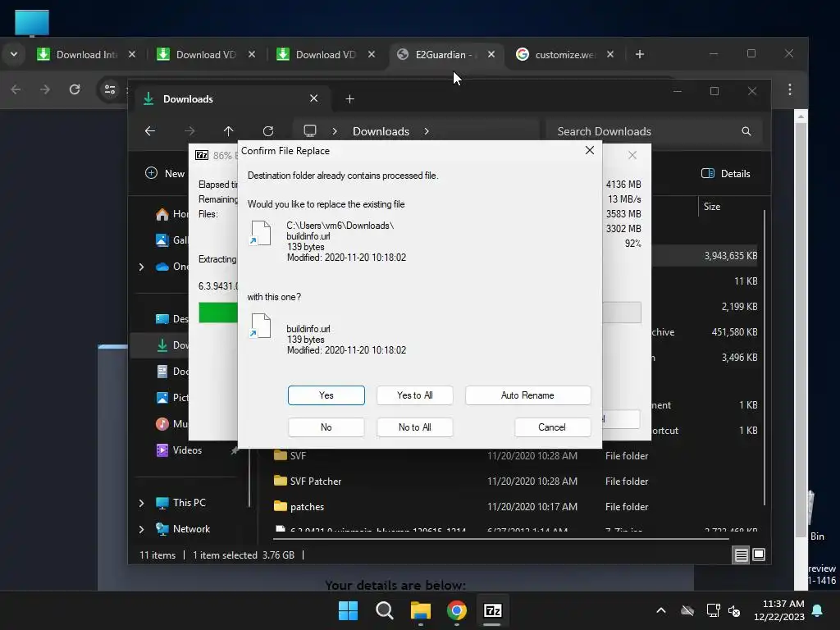Open Documents in the sidebar
The height and width of the screenshot is (630, 840).
171,372
